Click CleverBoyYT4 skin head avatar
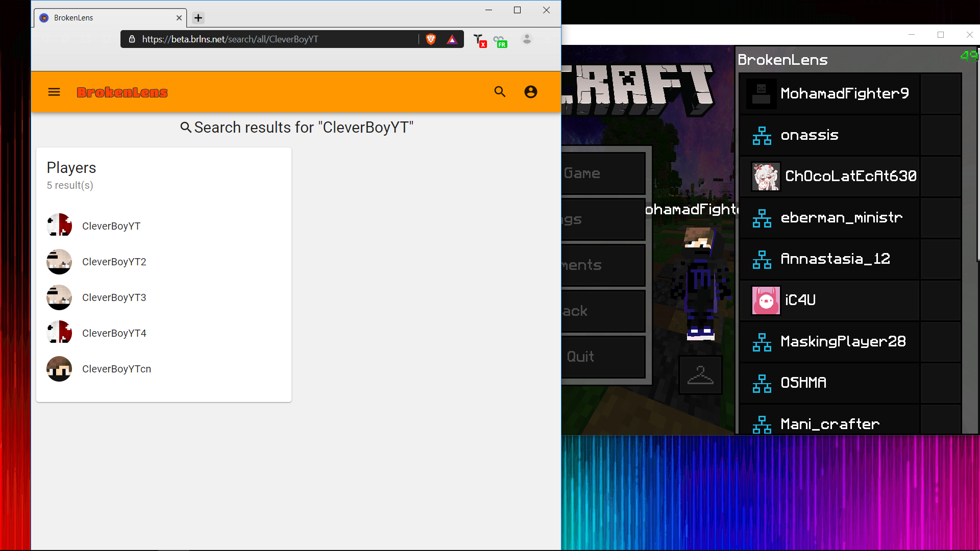This screenshot has height=551, width=980. pos(59,333)
